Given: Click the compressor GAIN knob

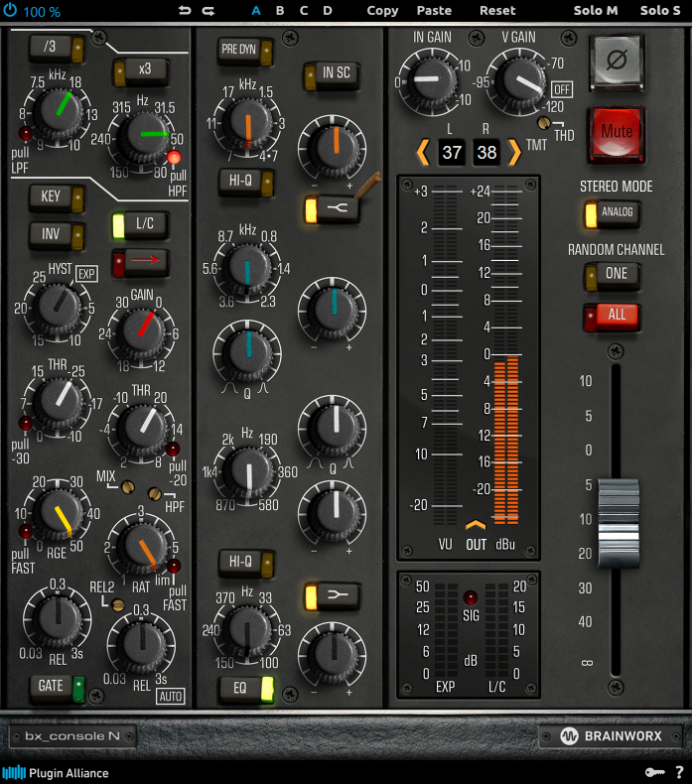Looking at the screenshot, I should (143, 331).
